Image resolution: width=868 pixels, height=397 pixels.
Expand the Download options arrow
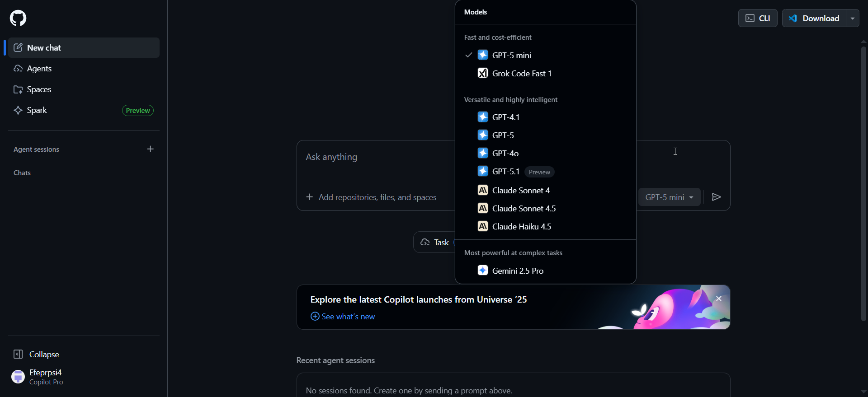coord(852,19)
